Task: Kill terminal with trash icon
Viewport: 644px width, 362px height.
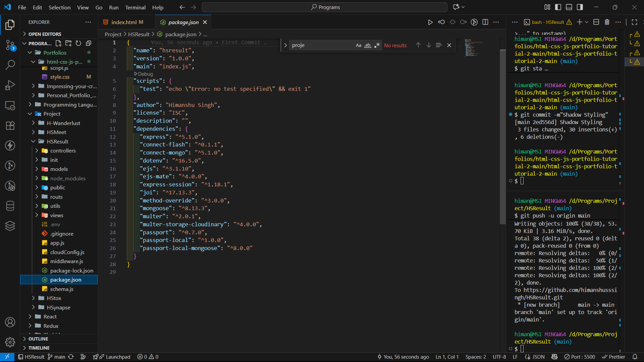Action: pyautogui.click(x=607, y=22)
